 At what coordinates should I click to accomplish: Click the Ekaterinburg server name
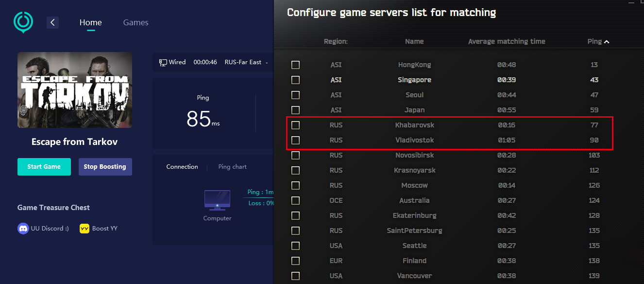[415, 215]
